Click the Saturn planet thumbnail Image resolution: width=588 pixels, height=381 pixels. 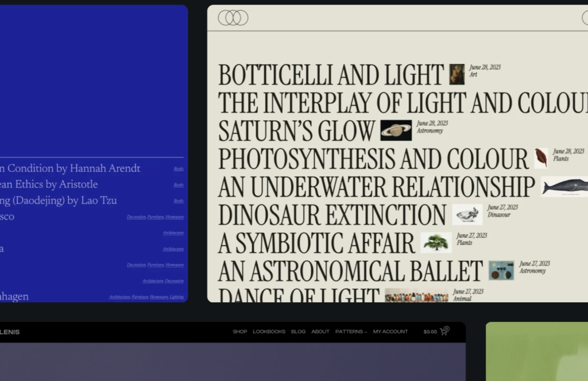(396, 130)
